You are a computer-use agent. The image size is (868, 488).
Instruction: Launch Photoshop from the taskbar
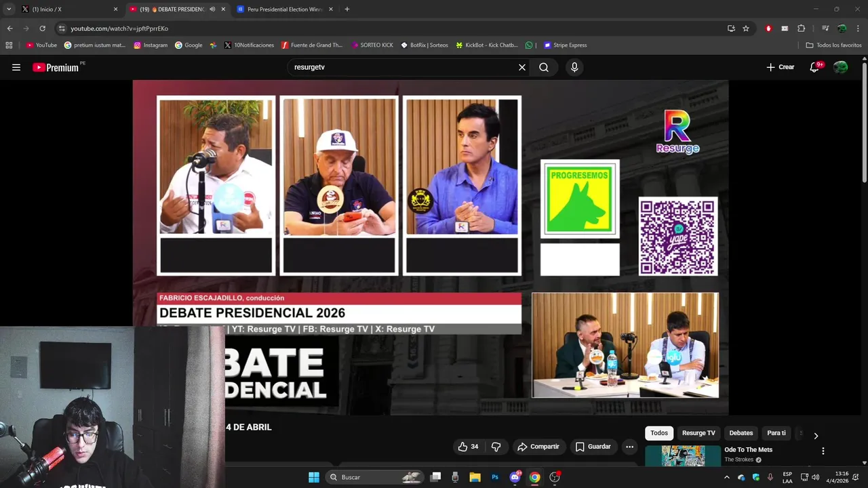495,477
